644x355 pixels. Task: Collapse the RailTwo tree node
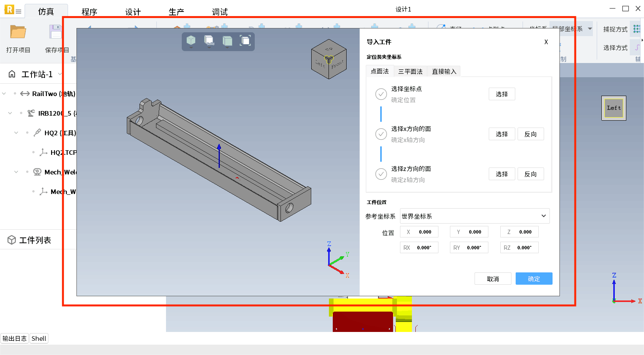[x=4, y=94]
